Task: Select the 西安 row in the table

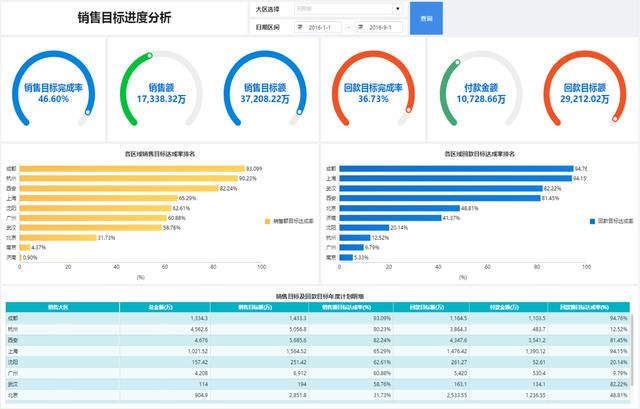Action: click(318, 340)
